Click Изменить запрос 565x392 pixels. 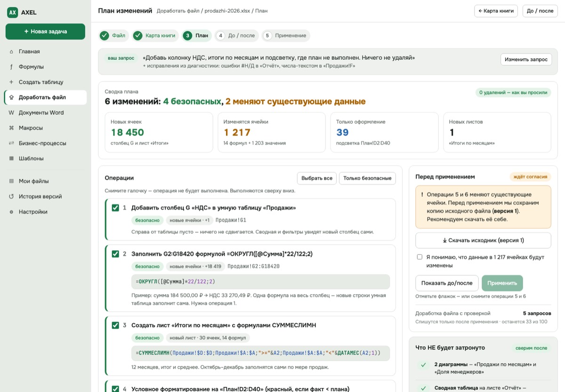(x=526, y=59)
